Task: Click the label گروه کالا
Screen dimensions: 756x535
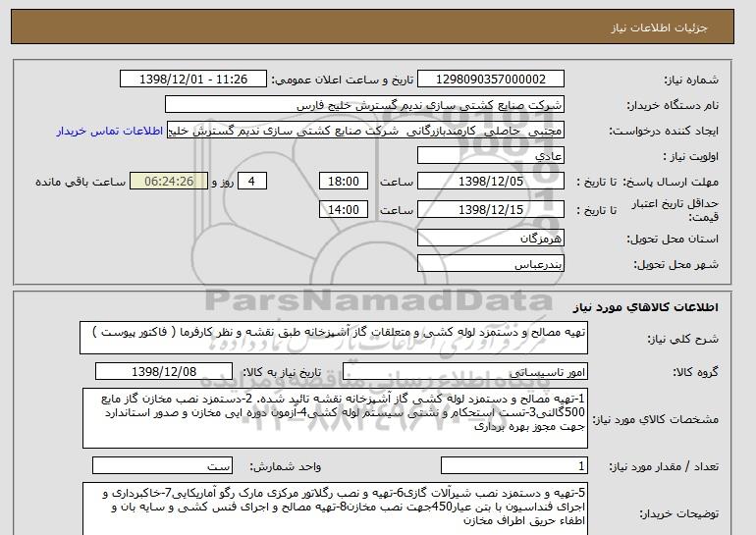Action: coord(696,372)
